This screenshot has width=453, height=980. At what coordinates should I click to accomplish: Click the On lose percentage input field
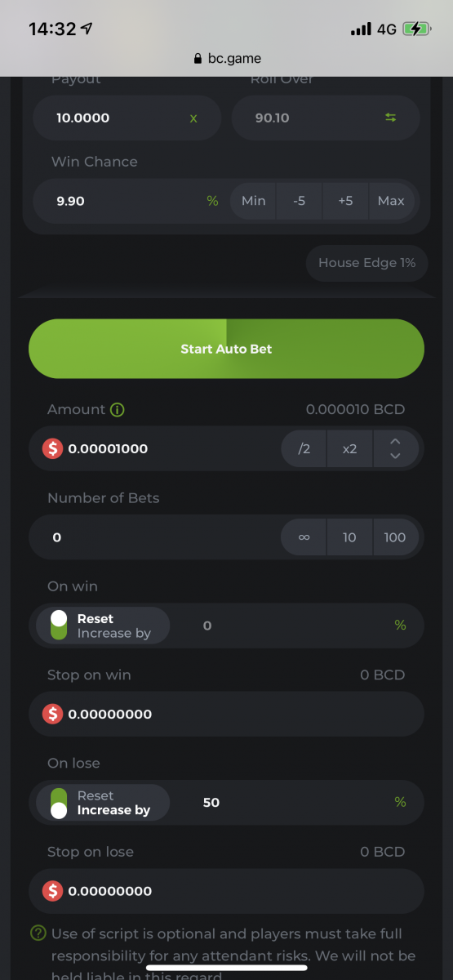pyautogui.click(x=298, y=802)
